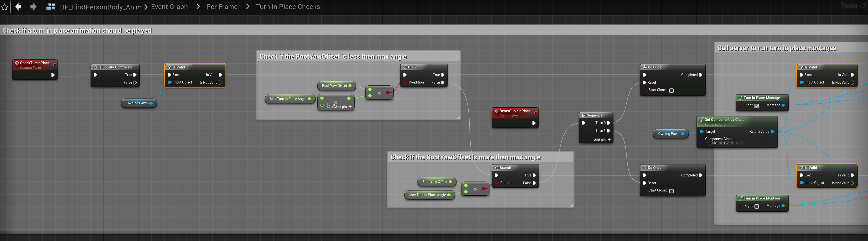Open the breadcrumb arrow after Event Graph
This screenshot has width=868, height=241.
click(198, 7)
